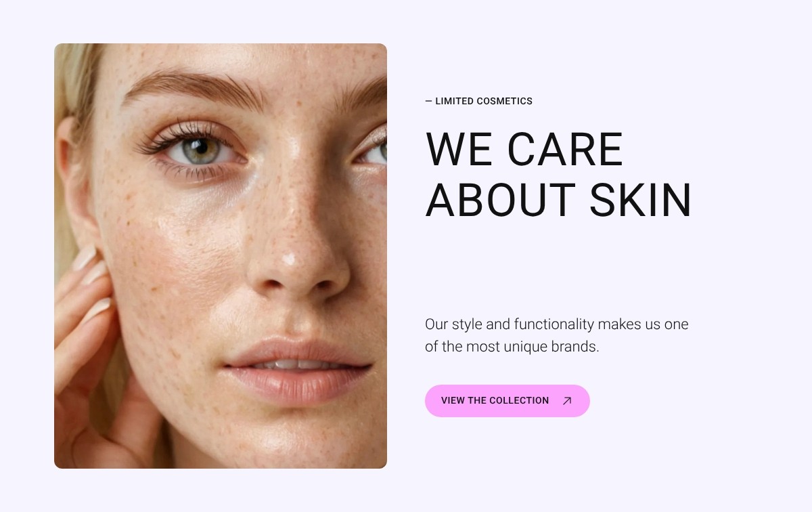
Task: Click the diagonal arrow icon in the button
Action: (567, 401)
